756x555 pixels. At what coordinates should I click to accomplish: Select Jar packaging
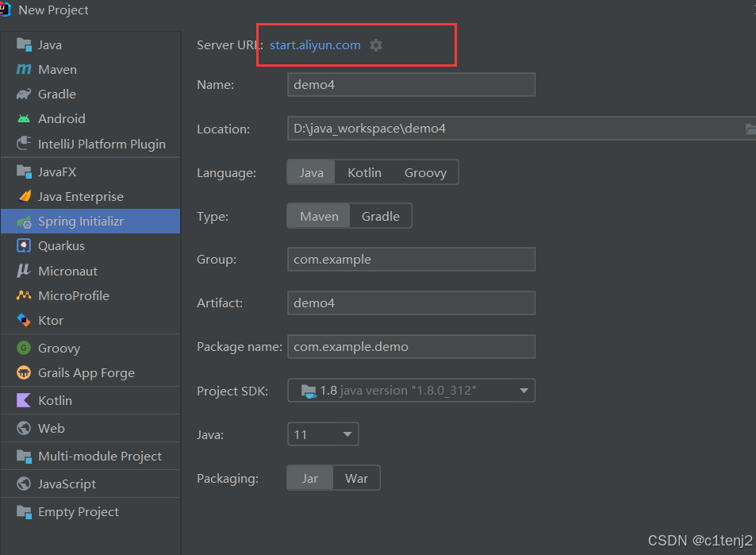point(310,478)
